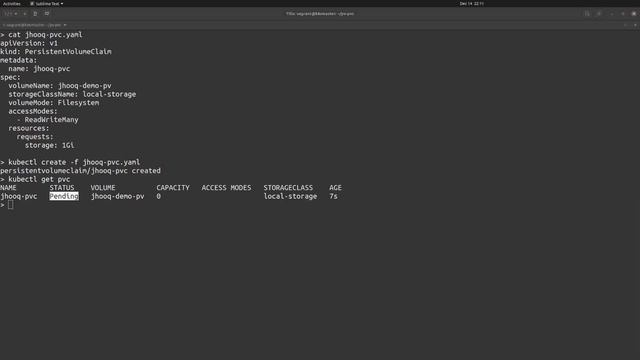Open the terminal tab title dropdown
This screenshot has height=360, width=640.
tap(35, 25)
